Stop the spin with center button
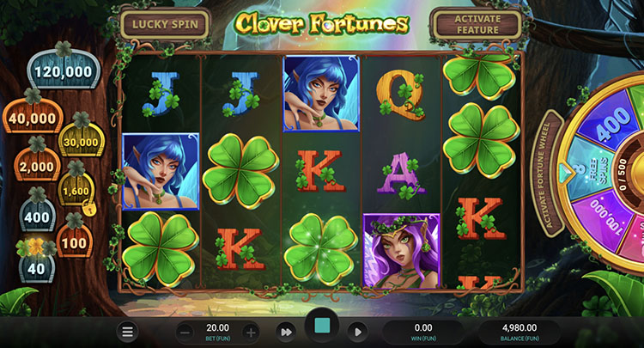 (x=322, y=326)
